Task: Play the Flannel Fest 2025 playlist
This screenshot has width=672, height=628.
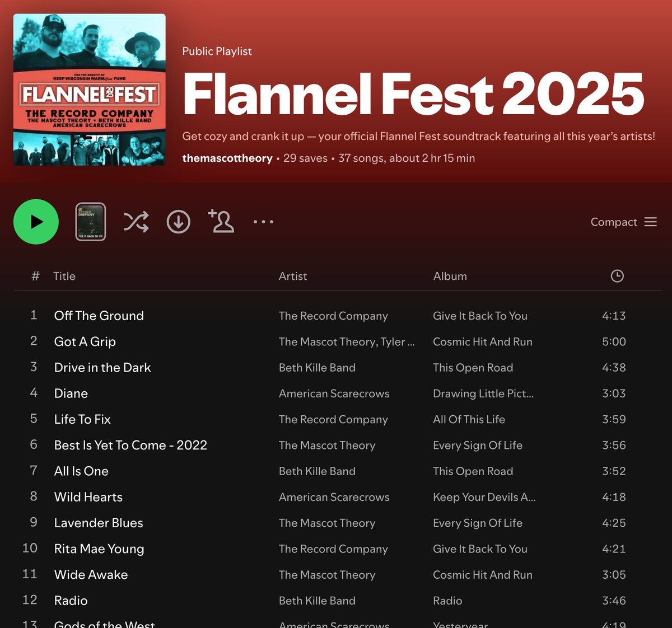Action: pos(36,222)
